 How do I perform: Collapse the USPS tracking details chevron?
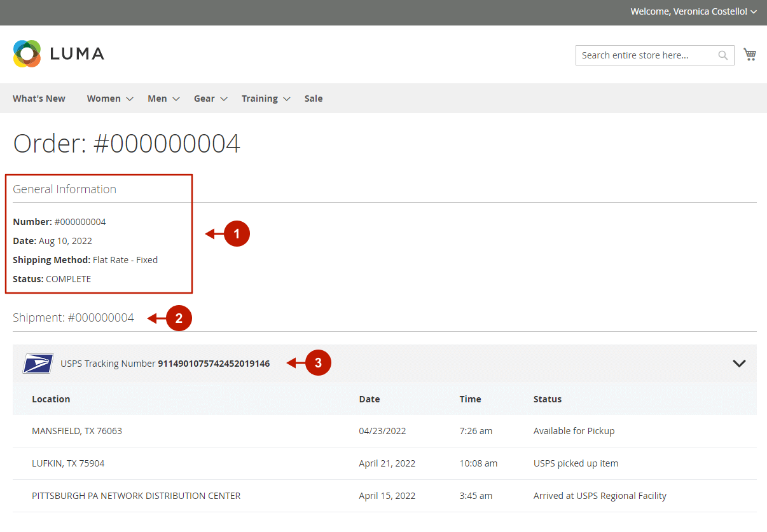click(x=738, y=364)
